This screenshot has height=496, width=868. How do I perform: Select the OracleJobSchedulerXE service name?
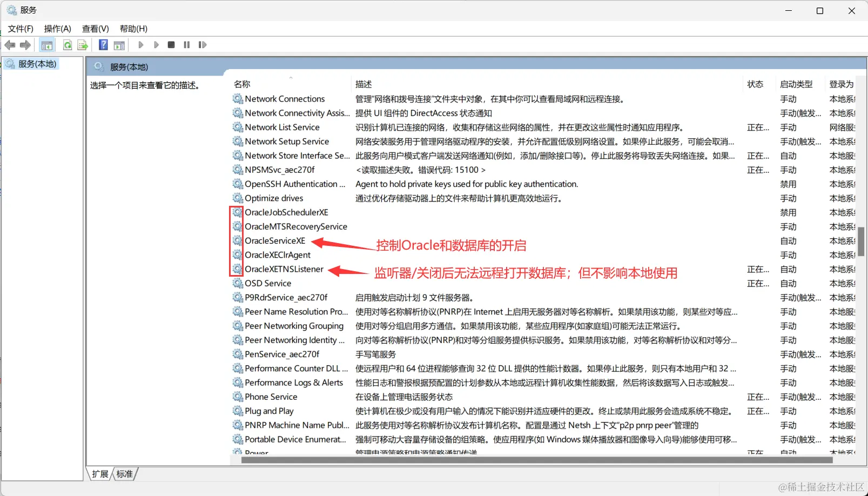point(286,212)
